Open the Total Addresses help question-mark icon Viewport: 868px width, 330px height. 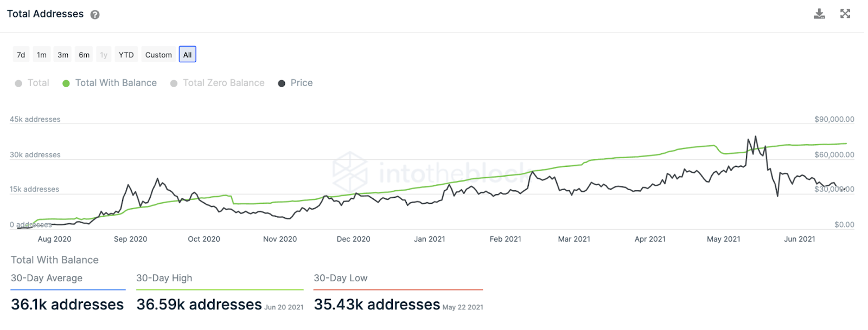[x=95, y=15]
